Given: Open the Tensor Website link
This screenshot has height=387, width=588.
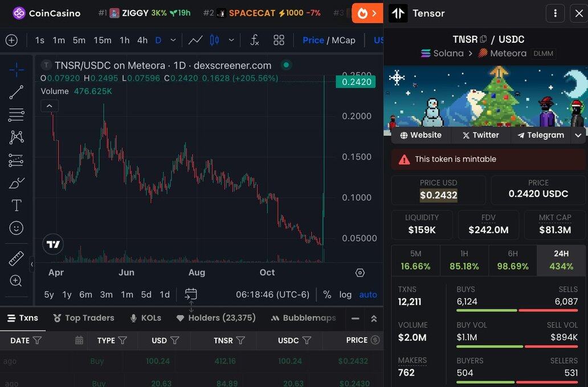Looking at the screenshot, I should pos(421,135).
